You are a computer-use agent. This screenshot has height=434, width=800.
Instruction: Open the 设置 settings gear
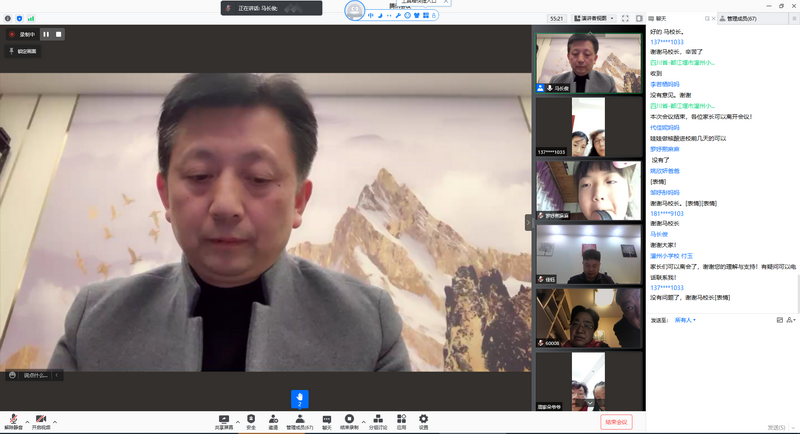(x=424, y=419)
